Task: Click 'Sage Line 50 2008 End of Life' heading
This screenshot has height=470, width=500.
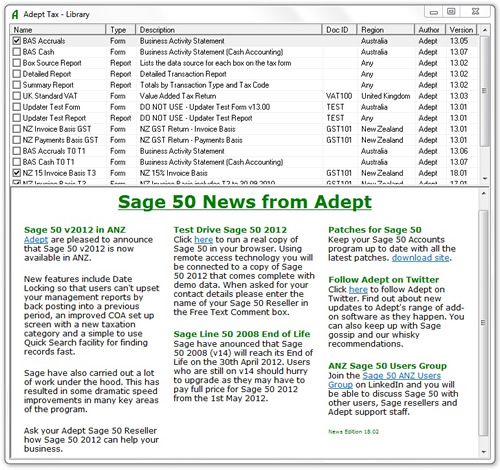Action: (x=242, y=334)
